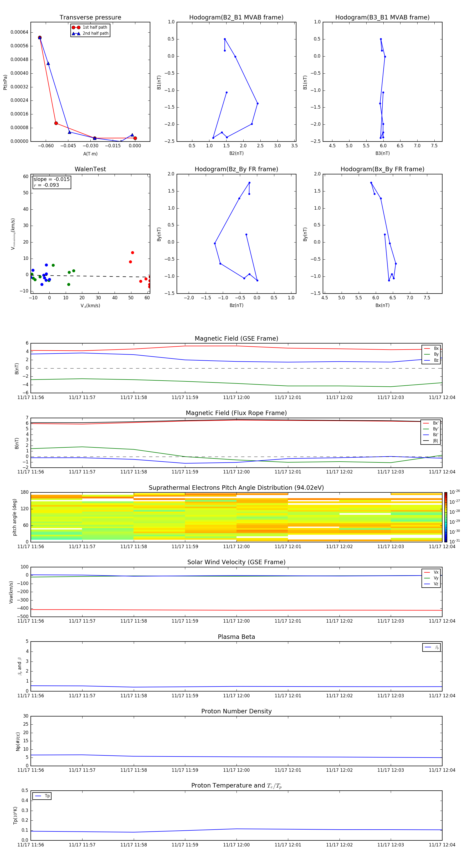This screenshot has height=868, width=473.
Task: Click the 'Vz' legend entry in velocity plot
Action: tap(431, 584)
